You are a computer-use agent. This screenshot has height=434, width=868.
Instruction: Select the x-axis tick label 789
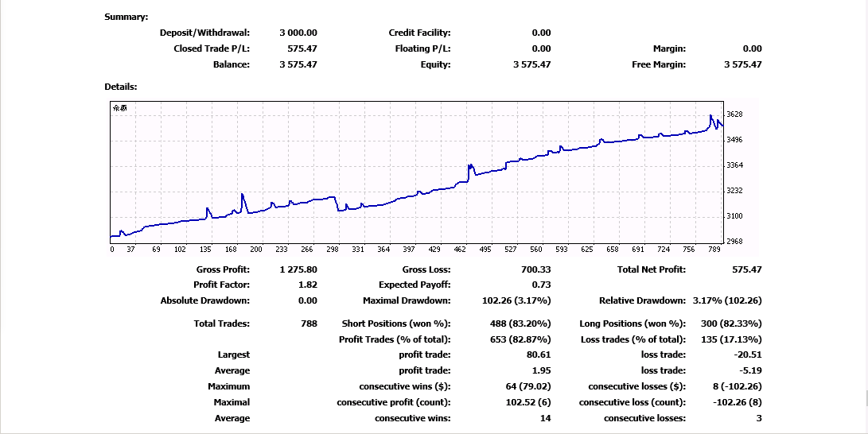714,250
